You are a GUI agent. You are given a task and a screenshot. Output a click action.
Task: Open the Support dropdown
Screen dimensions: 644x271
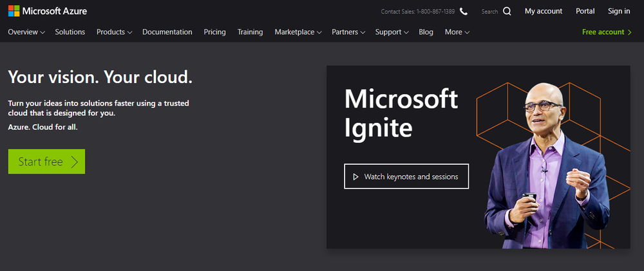pyautogui.click(x=392, y=32)
